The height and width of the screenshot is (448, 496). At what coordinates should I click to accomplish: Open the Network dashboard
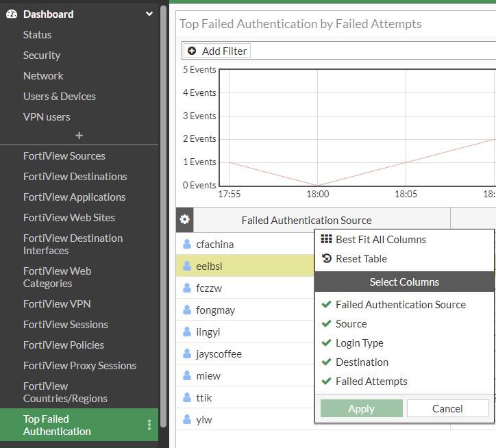point(43,76)
